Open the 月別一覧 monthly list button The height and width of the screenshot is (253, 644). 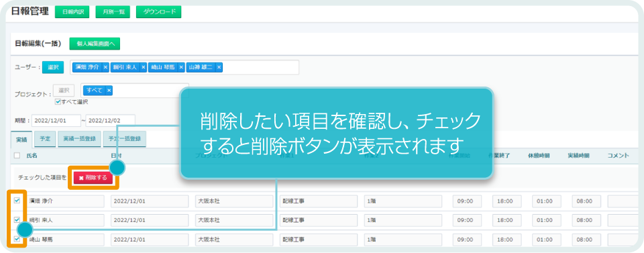(113, 12)
